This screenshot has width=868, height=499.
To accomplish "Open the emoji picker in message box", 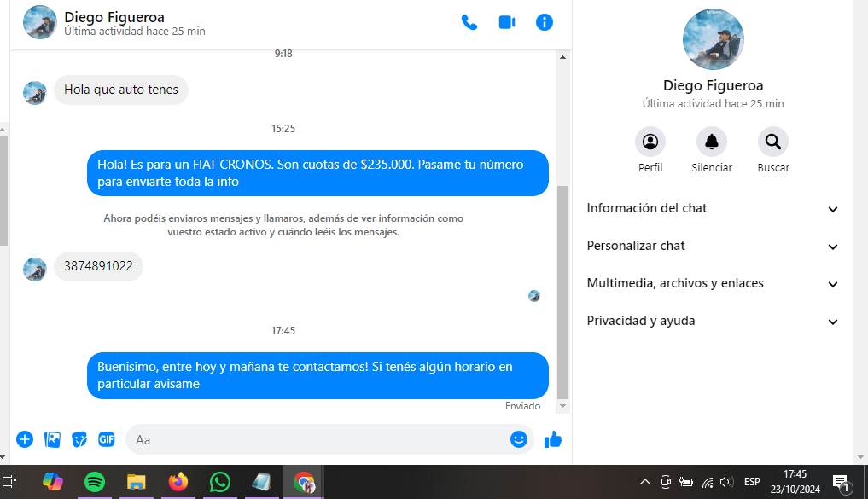I will (x=518, y=439).
